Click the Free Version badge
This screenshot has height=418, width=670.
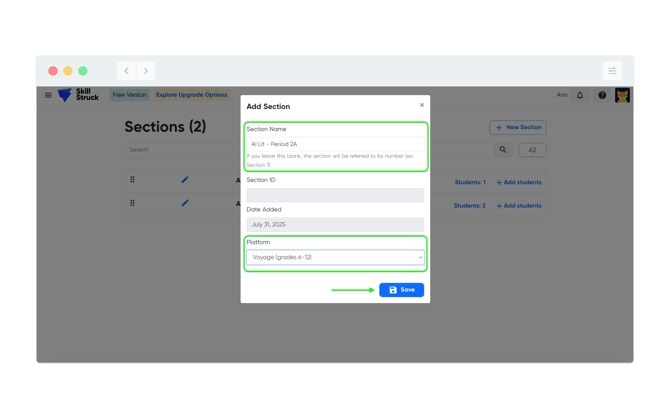coord(129,95)
